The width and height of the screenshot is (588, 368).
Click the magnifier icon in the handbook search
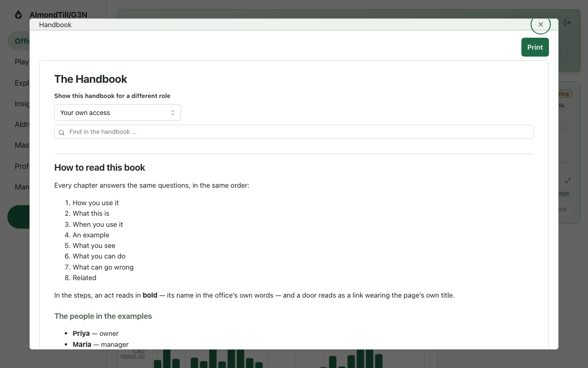pyautogui.click(x=62, y=132)
